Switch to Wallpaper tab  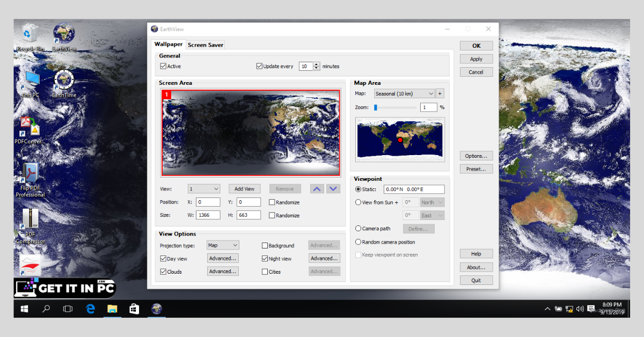pyautogui.click(x=169, y=45)
